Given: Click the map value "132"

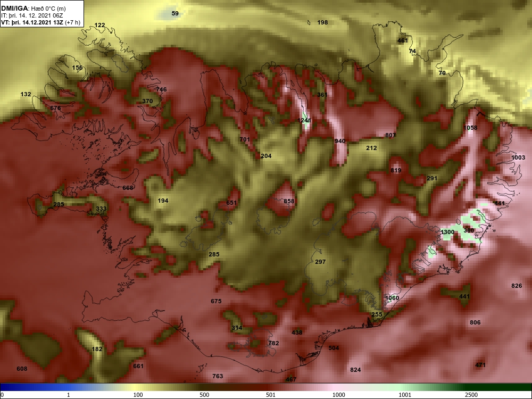Looking at the screenshot, I should click(26, 94).
